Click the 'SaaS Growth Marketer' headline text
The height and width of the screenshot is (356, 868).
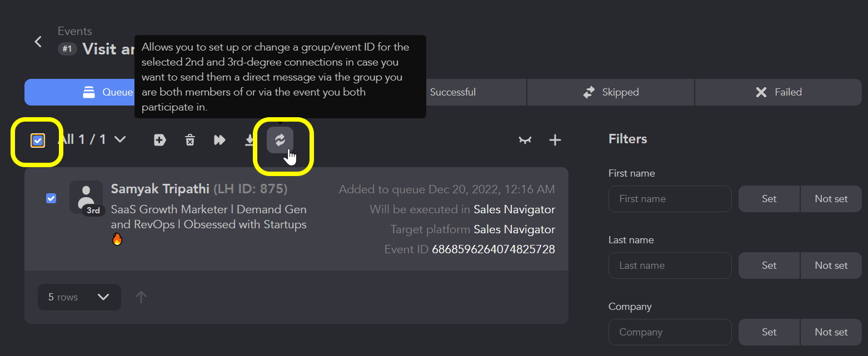(209, 217)
